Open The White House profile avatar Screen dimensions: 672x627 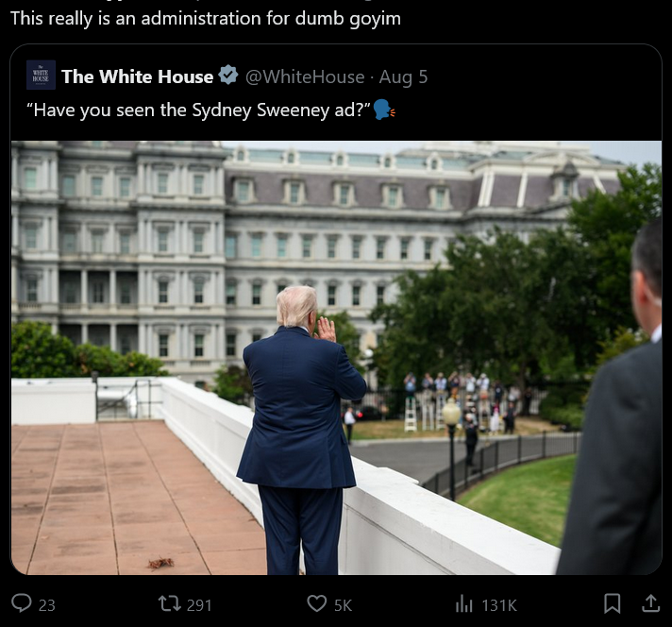41,75
